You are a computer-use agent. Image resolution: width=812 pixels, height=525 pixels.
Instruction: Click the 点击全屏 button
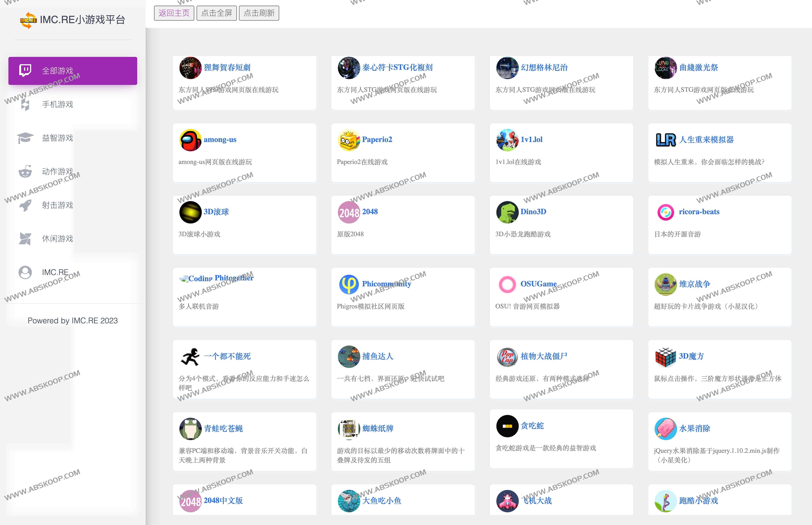click(217, 13)
